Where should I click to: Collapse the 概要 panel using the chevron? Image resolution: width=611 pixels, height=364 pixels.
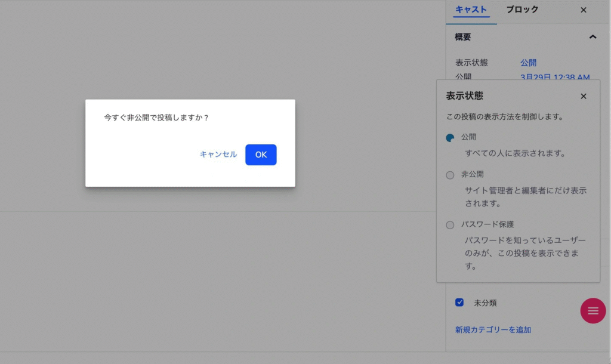tap(593, 37)
